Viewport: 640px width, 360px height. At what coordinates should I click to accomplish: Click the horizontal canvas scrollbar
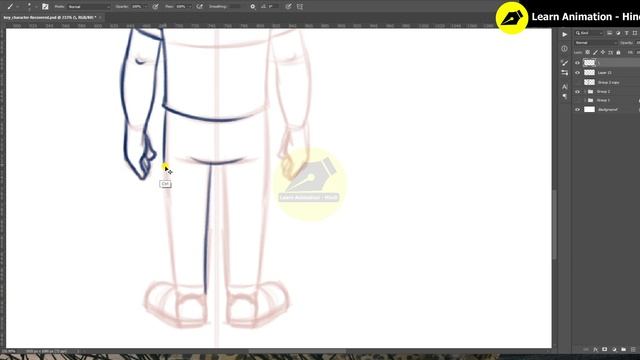297,351
